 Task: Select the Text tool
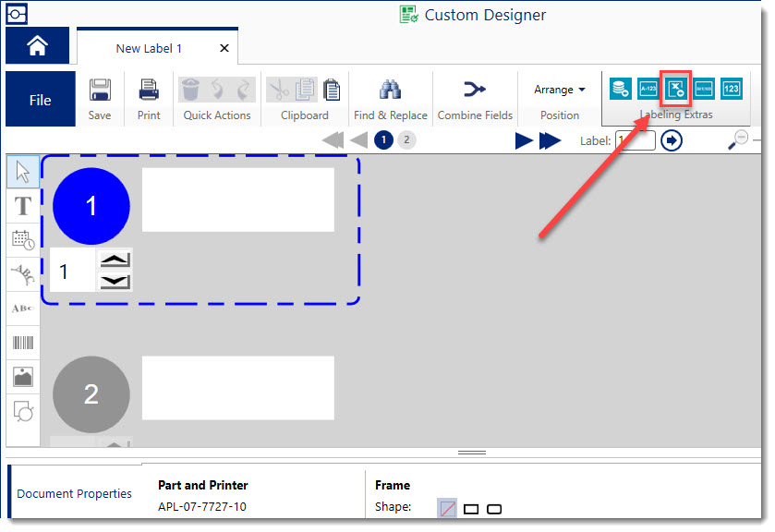(22, 205)
